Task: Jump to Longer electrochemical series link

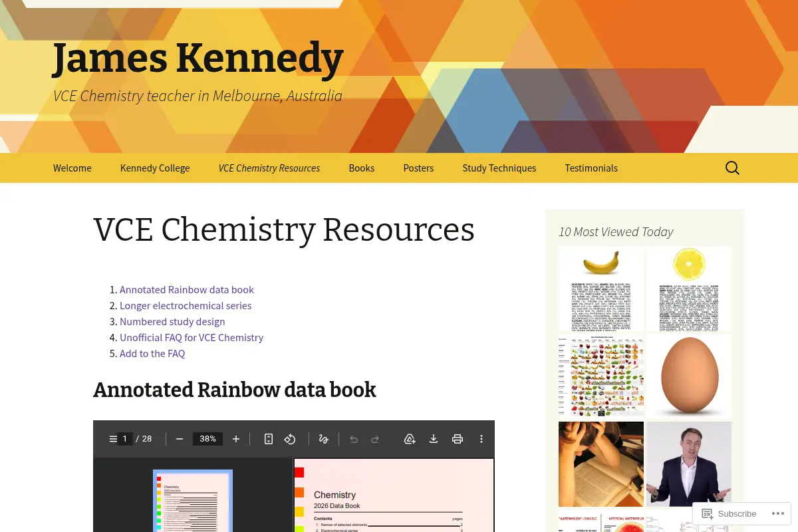Action: point(186,306)
